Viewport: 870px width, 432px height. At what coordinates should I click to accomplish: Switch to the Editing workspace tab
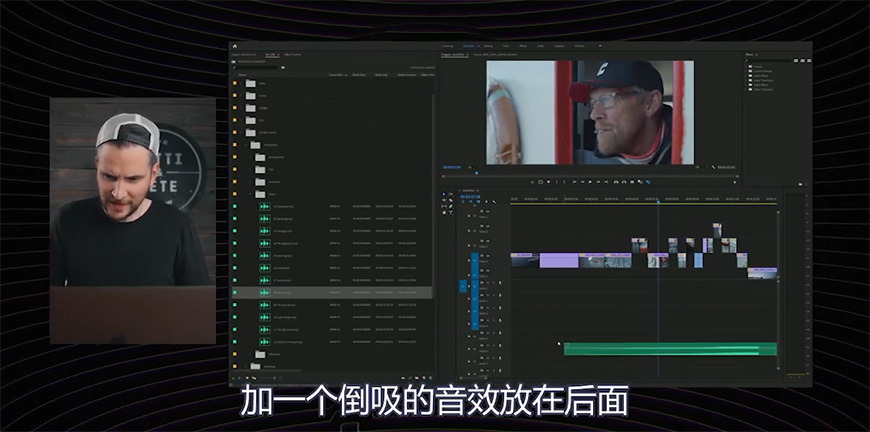pyautogui.click(x=488, y=46)
